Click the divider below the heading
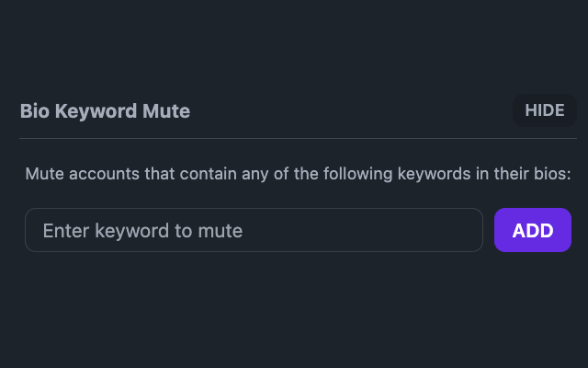Screen dimensions: 588x368 click(x=298, y=139)
